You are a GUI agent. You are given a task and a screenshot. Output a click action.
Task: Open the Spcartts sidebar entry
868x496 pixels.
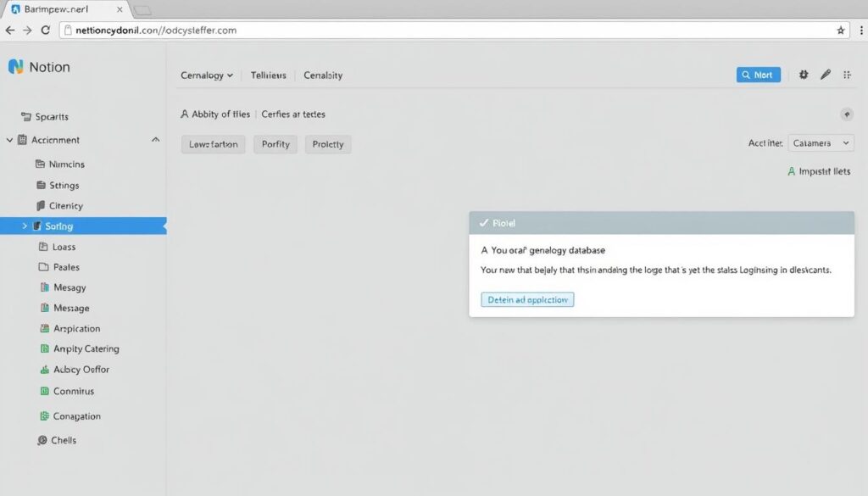click(x=52, y=116)
